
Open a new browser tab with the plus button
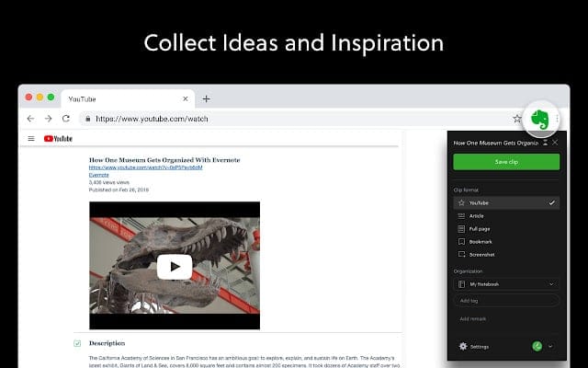point(206,99)
